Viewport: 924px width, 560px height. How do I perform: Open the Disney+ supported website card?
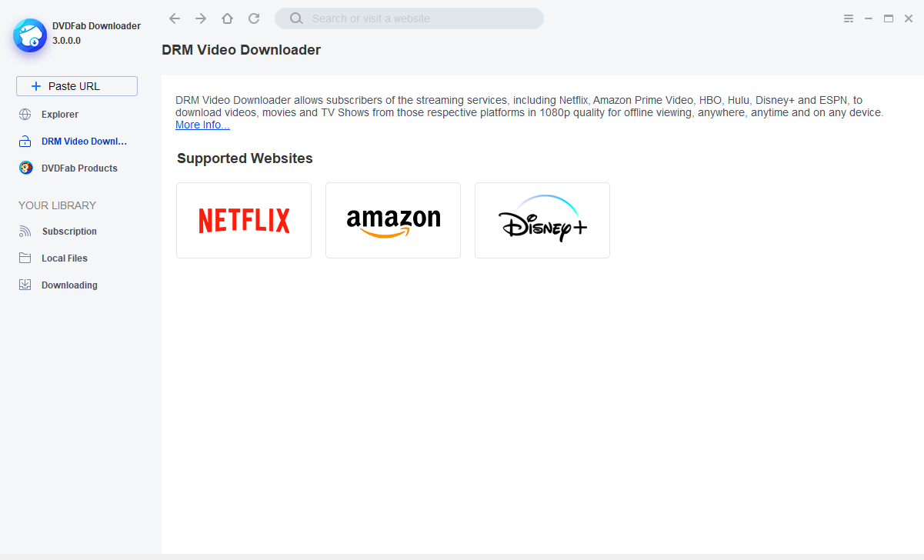coord(542,220)
